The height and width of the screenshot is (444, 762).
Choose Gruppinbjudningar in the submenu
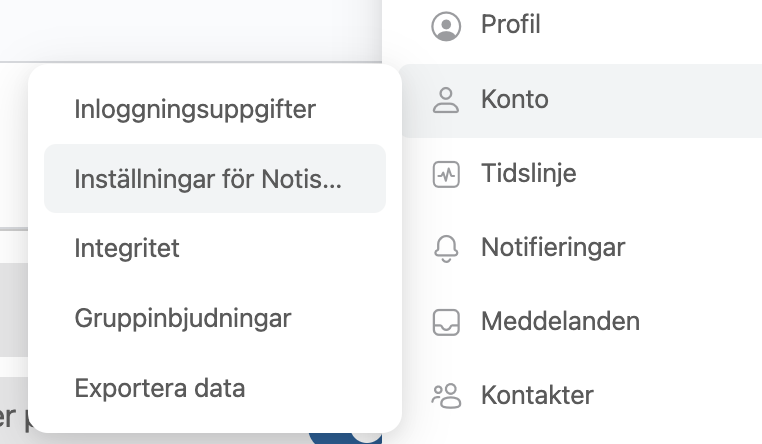183,319
